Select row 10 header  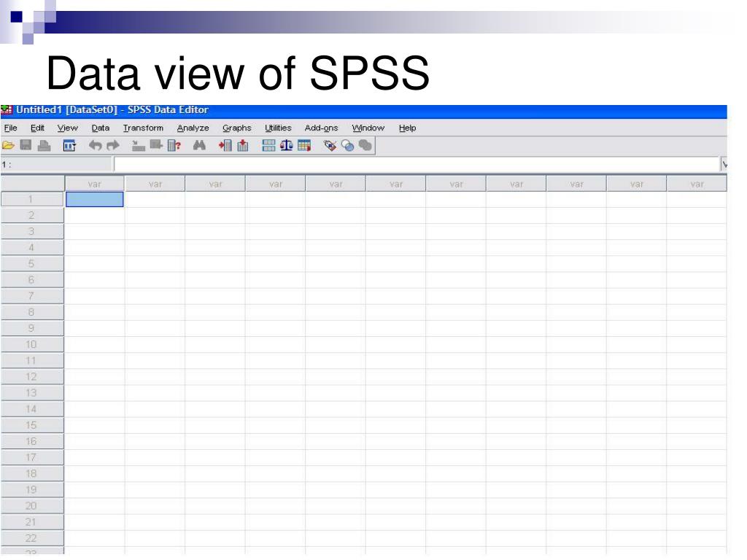(x=32, y=344)
